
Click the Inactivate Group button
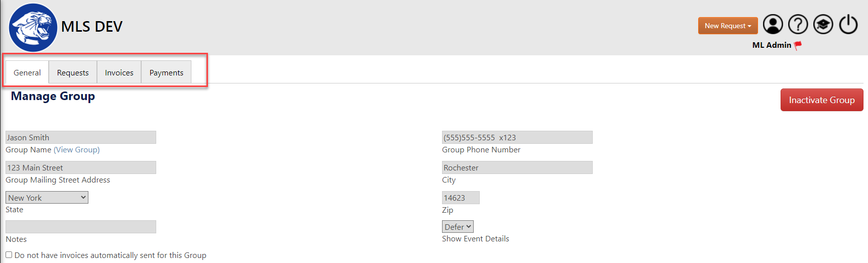(x=822, y=100)
